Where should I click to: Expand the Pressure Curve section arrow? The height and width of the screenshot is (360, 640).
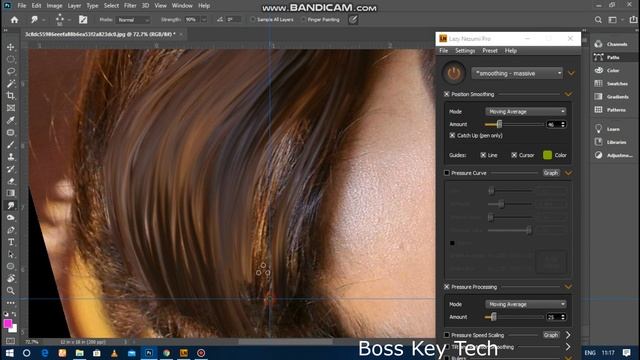[x=568, y=173]
